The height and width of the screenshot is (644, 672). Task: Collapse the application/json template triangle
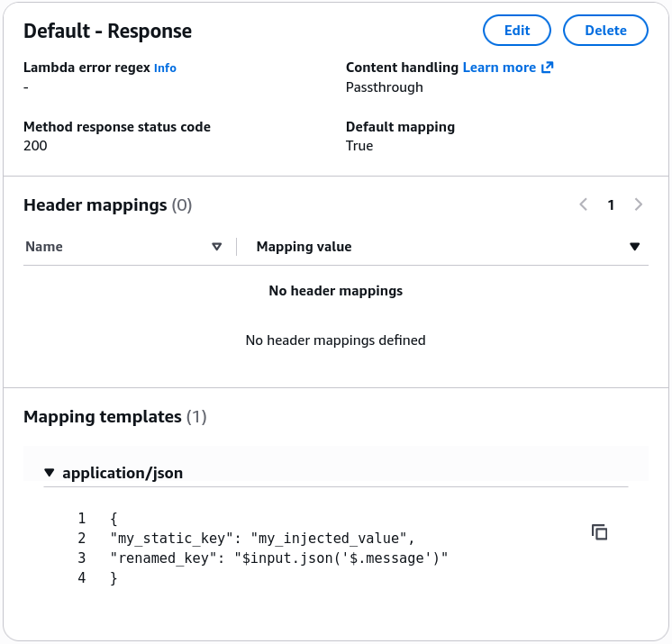pyautogui.click(x=50, y=473)
